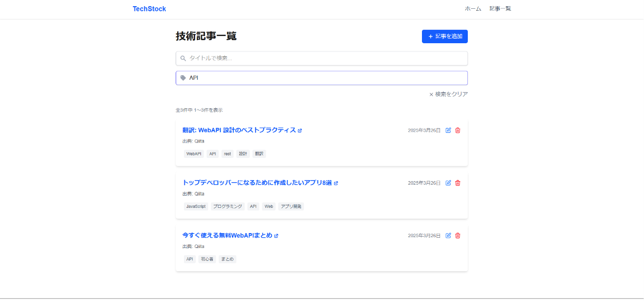Click the アプリ開発 tag chip
Viewport: 644px width, 301px height.
click(x=291, y=206)
